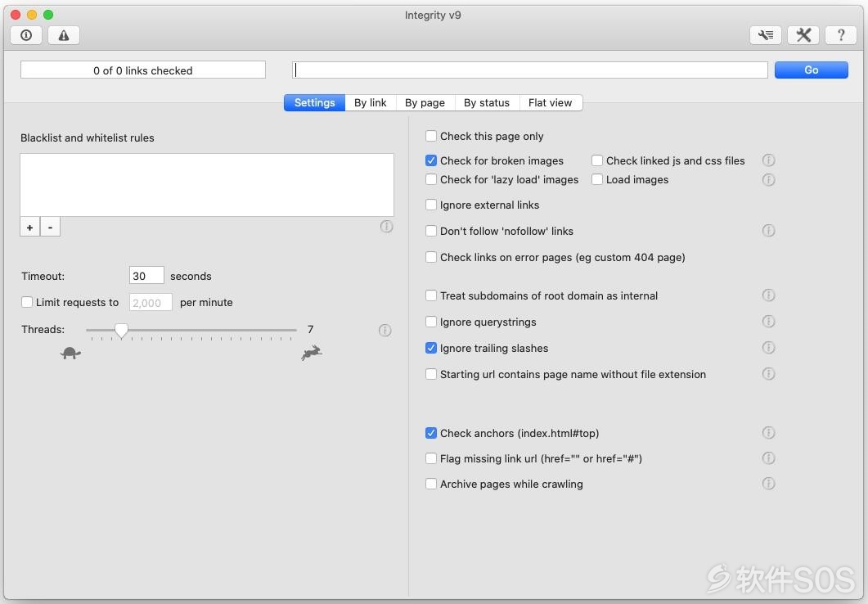868x604 pixels.
Task: Enable Check linked js and css files
Action: pyautogui.click(x=596, y=160)
